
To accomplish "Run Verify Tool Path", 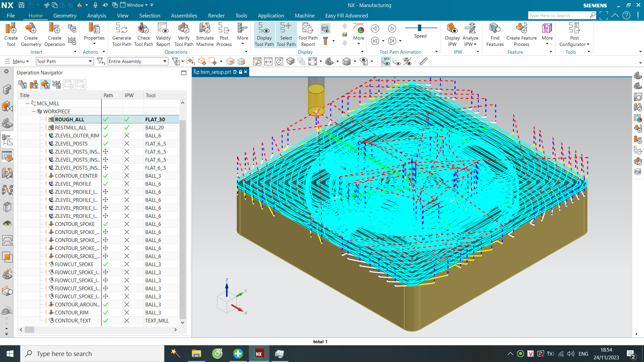I will [184, 35].
